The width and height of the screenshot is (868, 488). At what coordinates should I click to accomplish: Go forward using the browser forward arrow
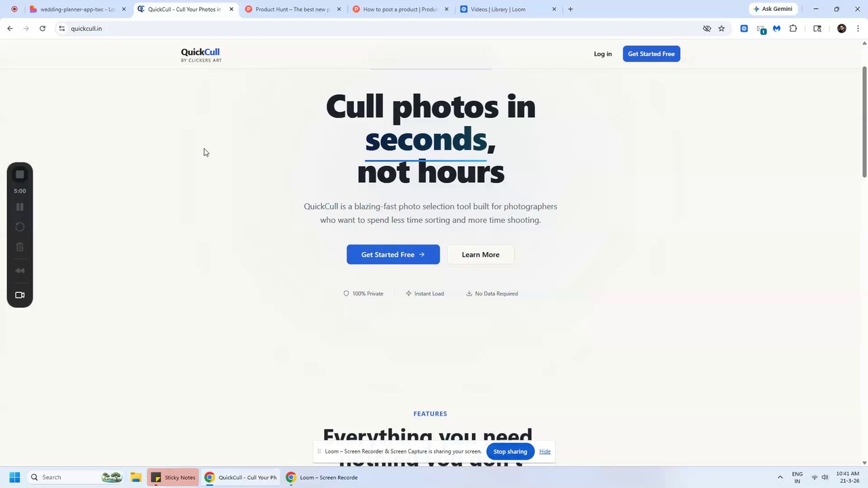tap(26, 28)
